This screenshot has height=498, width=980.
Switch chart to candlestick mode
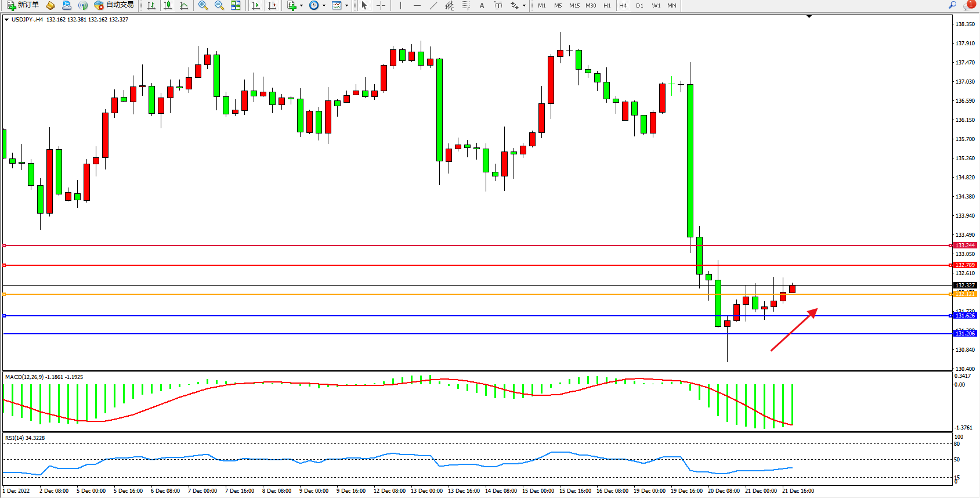[168, 5]
